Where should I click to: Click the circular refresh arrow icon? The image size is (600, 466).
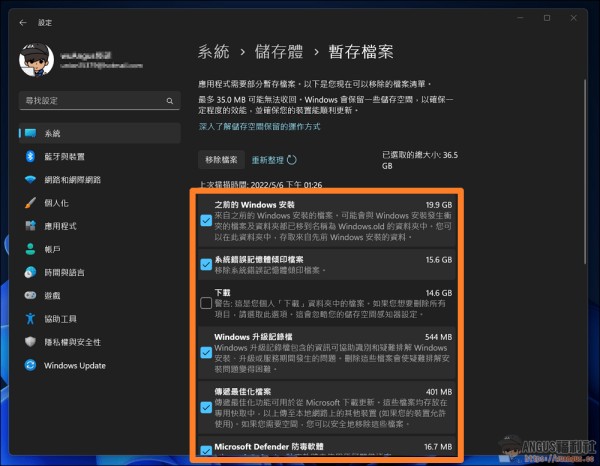tap(292, 160)
